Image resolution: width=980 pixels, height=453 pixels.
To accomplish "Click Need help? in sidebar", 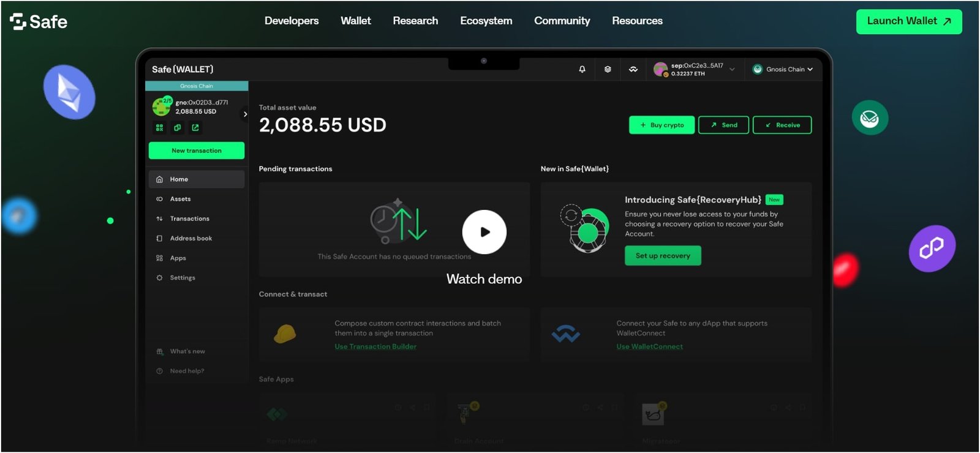I will tap(187, 371).
